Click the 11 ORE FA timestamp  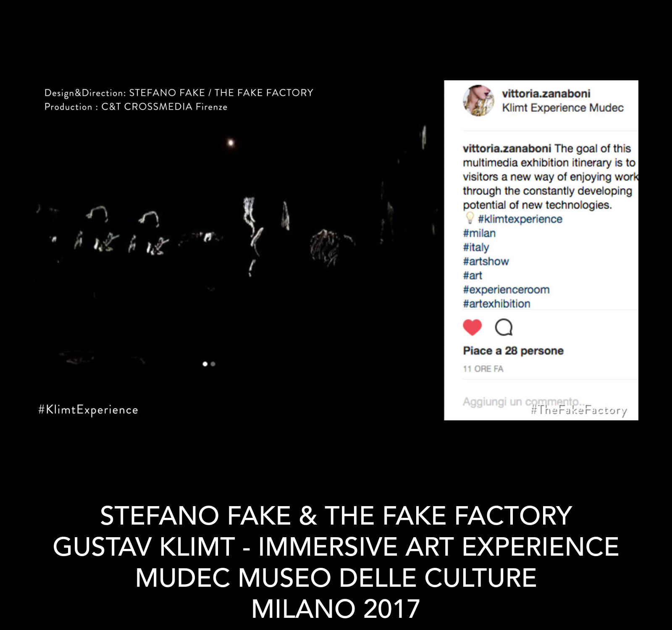coord(483,369)
